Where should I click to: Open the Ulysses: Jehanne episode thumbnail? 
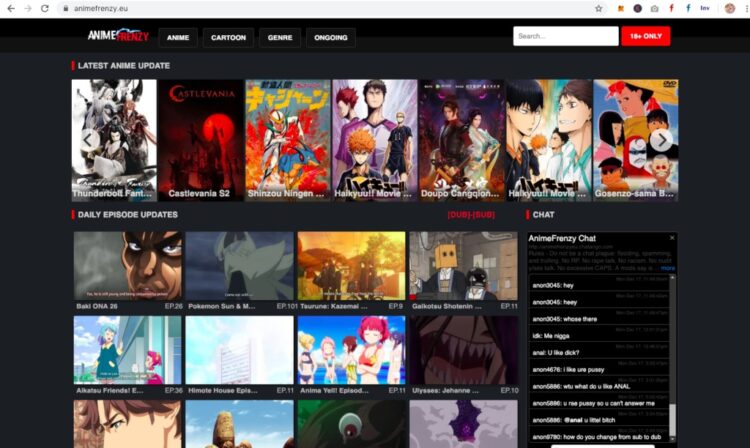[x=463, y=350]
